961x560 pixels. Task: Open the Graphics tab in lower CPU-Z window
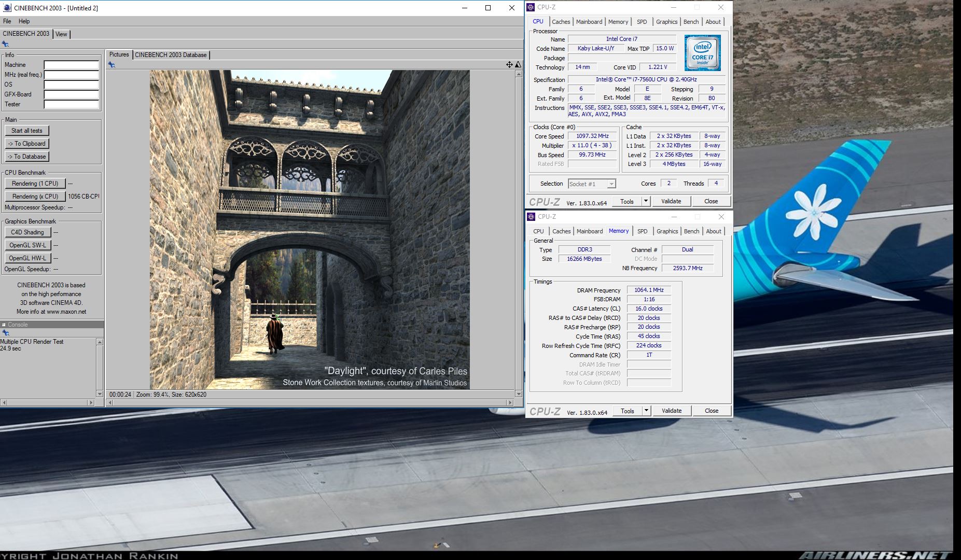pos(667,231)
